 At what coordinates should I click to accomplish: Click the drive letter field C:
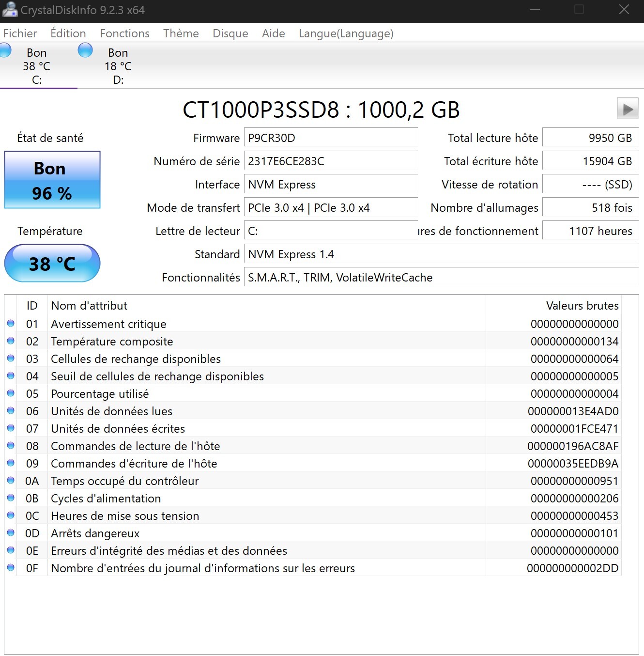(x=331, y=231)
